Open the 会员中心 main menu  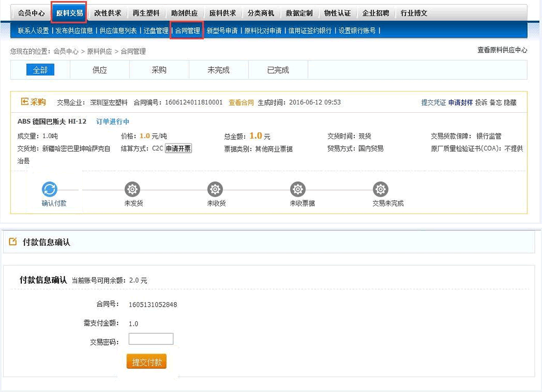[x=31, y=13]
